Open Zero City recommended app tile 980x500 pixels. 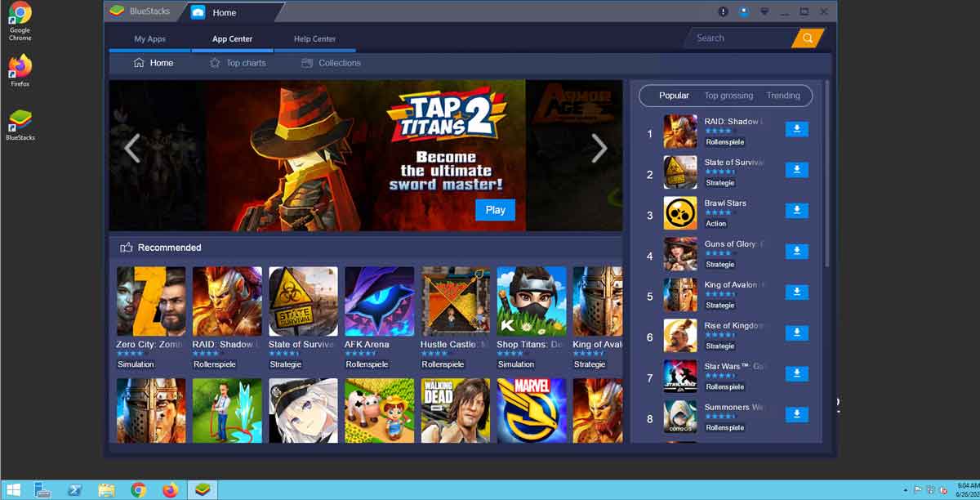[150, 301]
